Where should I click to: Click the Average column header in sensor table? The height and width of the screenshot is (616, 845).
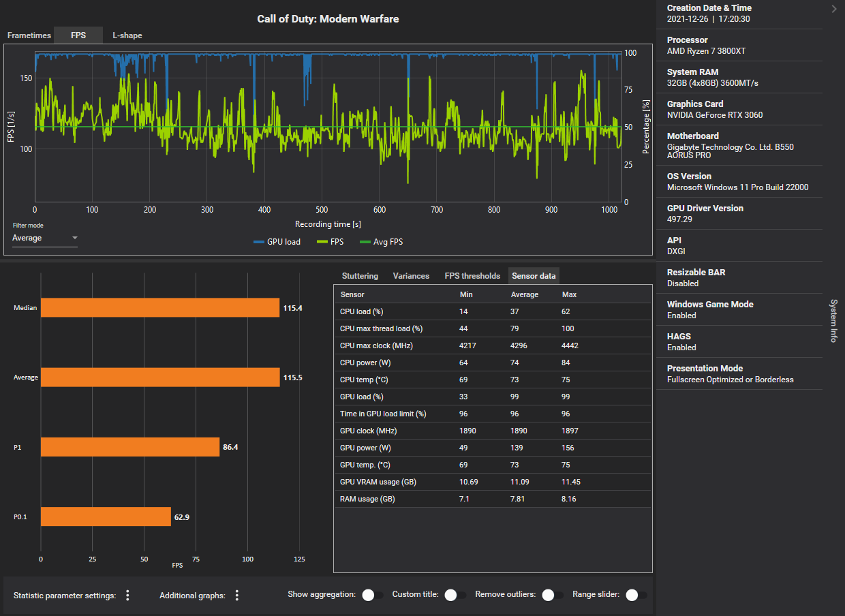coord(525,294)
